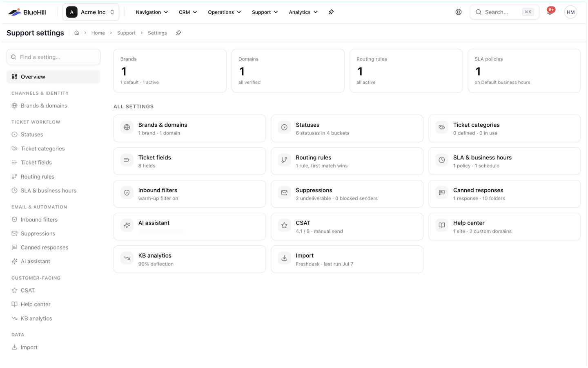588x368 pixels.
Task: Click the global Search box
Action: pyautogui.click(x=505, y=12)
